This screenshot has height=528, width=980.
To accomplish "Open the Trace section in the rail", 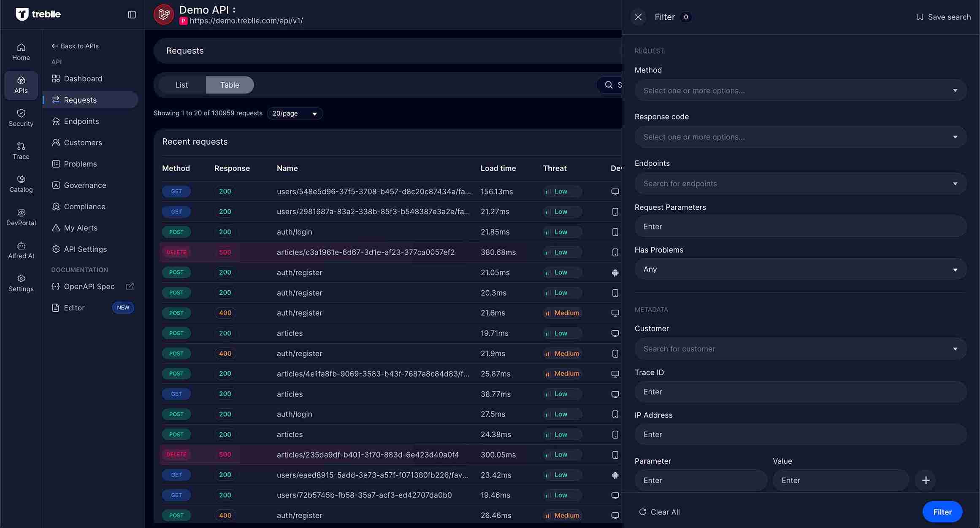I will (x=21, y=151).
